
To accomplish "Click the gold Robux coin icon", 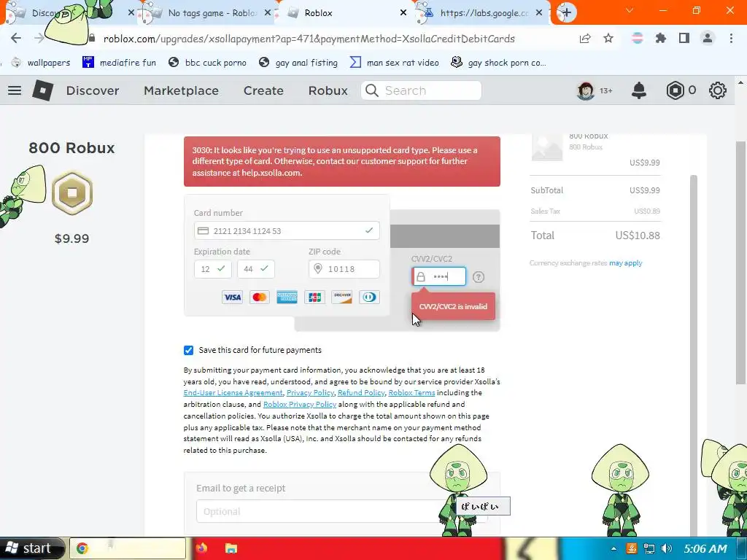I will (72, 193).
